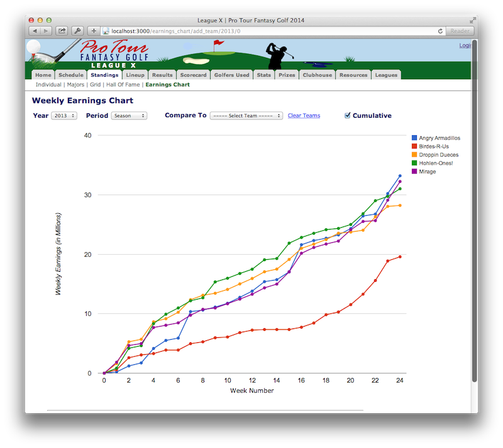Switch to the Scorecard tab
The image size is (503, 448).
click(193, 75)
